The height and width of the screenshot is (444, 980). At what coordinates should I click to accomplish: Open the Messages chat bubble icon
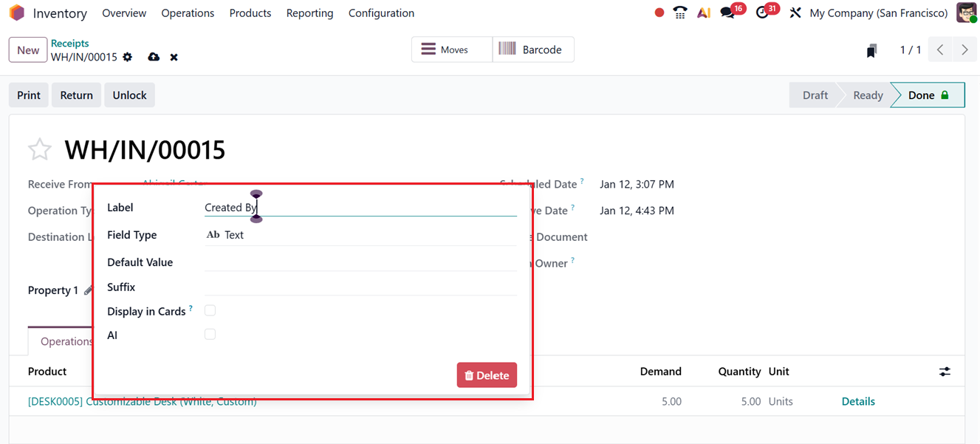point(727,13)
